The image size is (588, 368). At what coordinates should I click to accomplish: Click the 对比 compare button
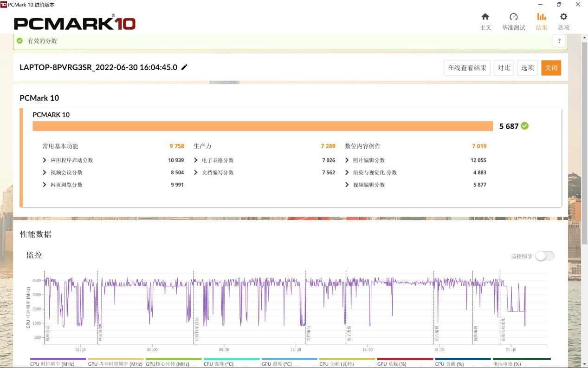504,68
